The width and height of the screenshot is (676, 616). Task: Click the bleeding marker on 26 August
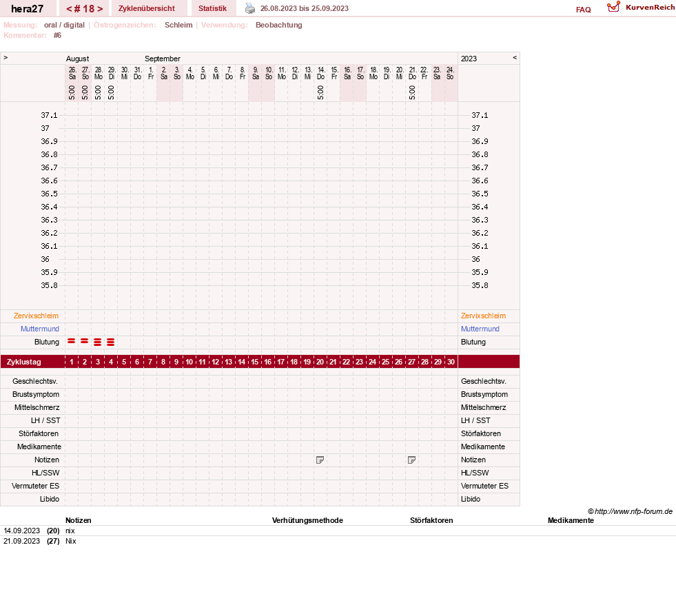(x=72, y=341)
